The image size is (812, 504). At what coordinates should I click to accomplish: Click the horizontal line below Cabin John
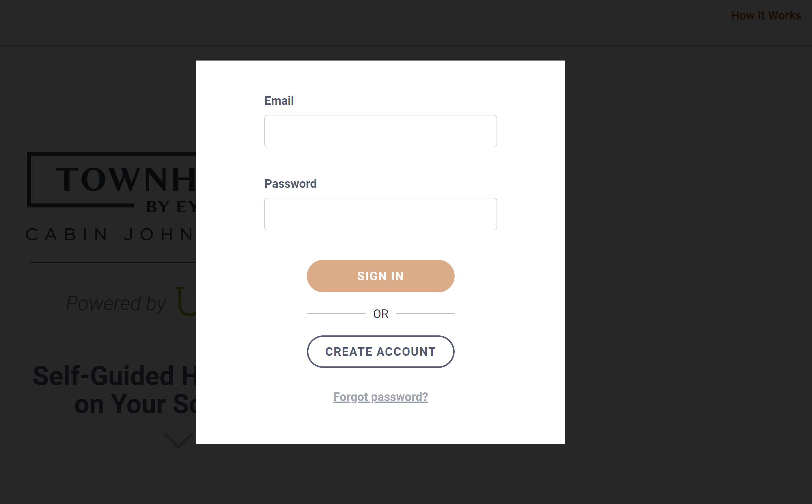point(113,262)
